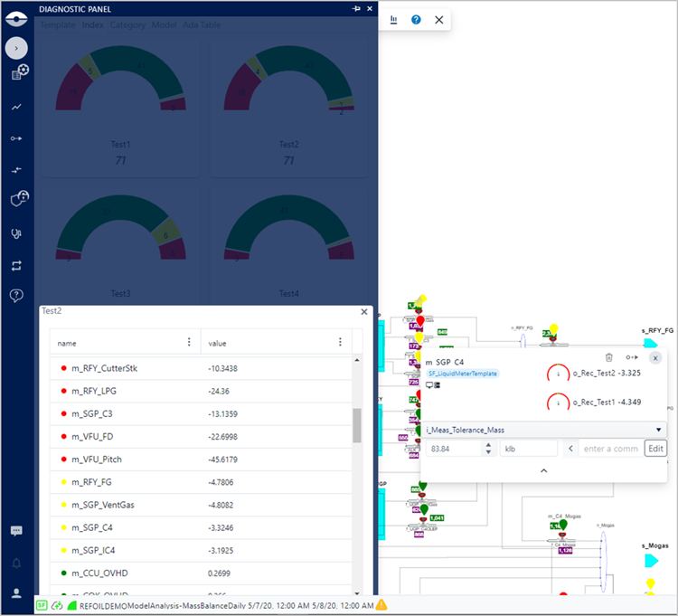Click the Test2 table vertical scrollbar
The image size is (678, 616).
coord(357,425)
